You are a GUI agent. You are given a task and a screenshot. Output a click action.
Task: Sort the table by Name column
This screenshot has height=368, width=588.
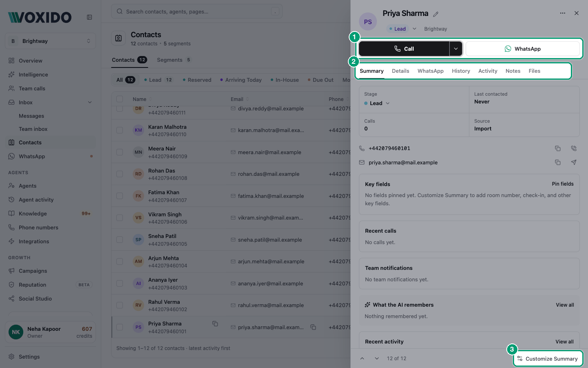[142, 99]
